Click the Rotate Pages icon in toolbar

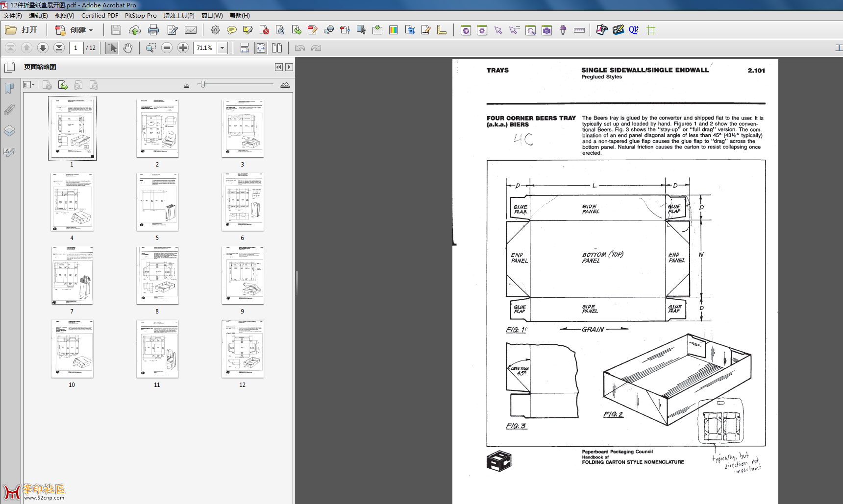[x=280, y=30]
